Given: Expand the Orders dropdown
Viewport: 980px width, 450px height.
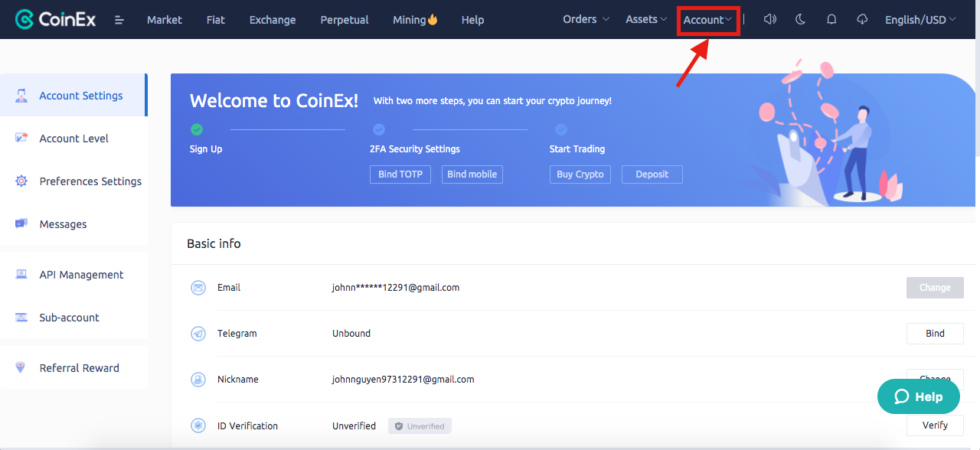Looking at the screenshot, I should point(586,19).
